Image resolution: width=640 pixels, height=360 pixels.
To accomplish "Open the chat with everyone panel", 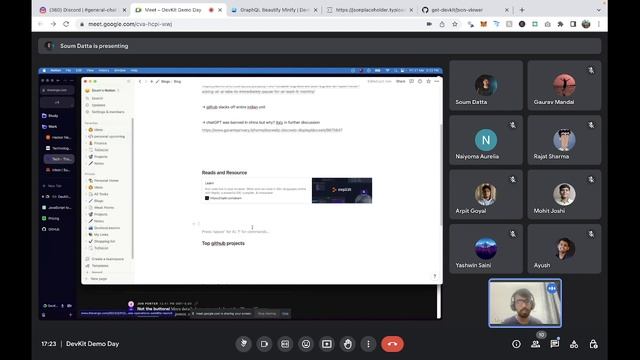I will [555, 344].
